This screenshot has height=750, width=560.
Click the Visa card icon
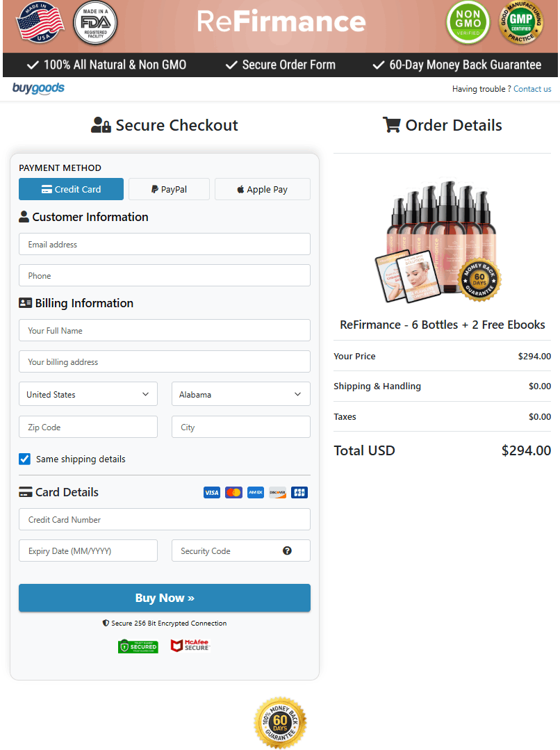coord(212,492)
